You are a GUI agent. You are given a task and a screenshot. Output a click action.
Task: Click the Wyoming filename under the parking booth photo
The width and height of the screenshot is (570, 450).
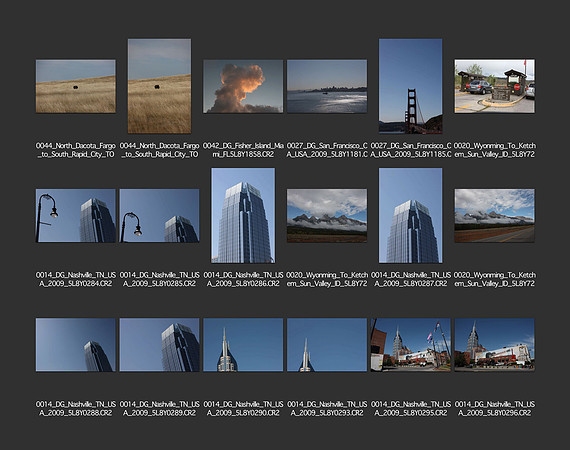tap(494, 150)
